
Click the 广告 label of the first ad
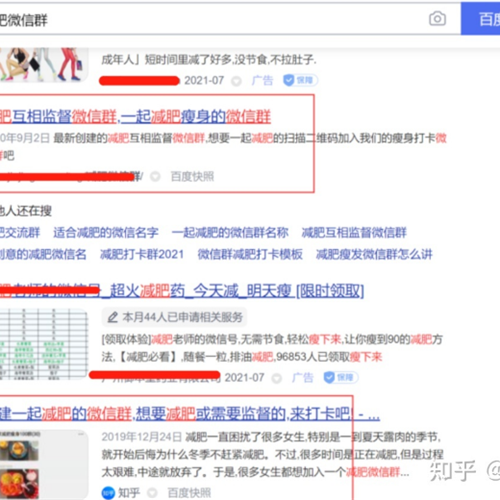tap(262, 80)
